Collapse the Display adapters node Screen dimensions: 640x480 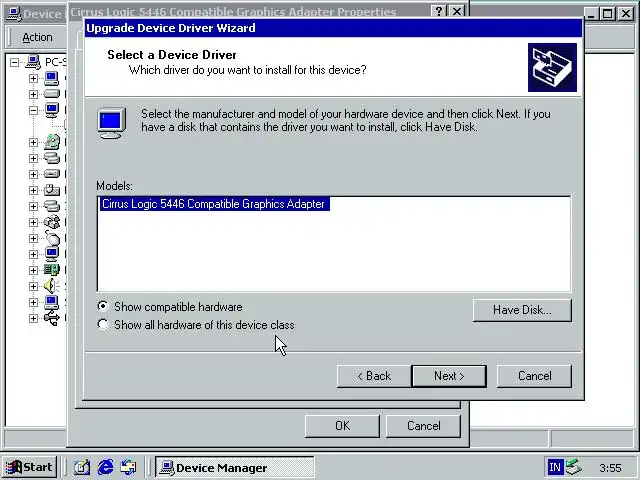33,110
